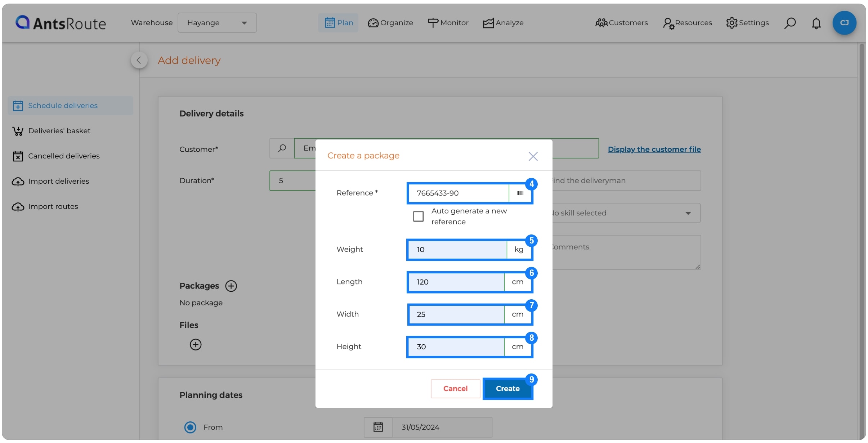Open the Plan tab
868x443 pixels.
[339, 23]
